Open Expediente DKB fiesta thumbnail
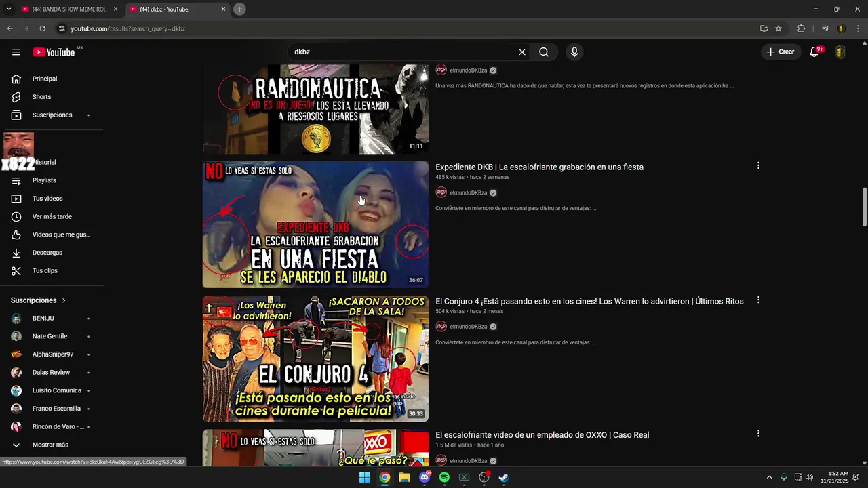The height and width of the screenshot is (488, 868). (315, 224)
